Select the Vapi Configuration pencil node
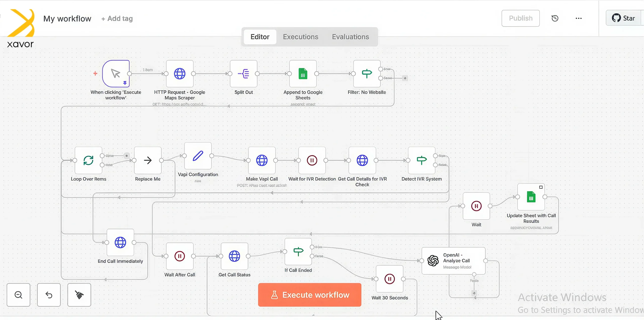644x320 pixels. (x=198, y=156)
